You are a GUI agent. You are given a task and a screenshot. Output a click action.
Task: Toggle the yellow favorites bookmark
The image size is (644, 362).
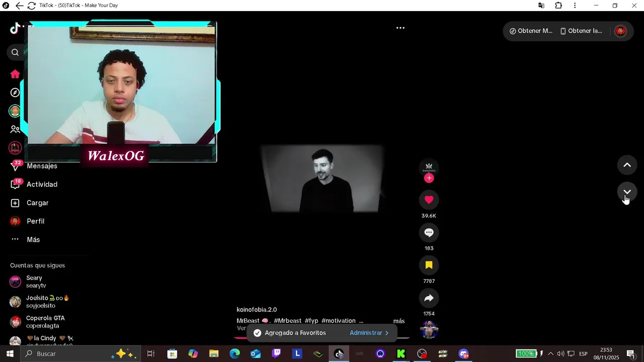coord(429,265)
